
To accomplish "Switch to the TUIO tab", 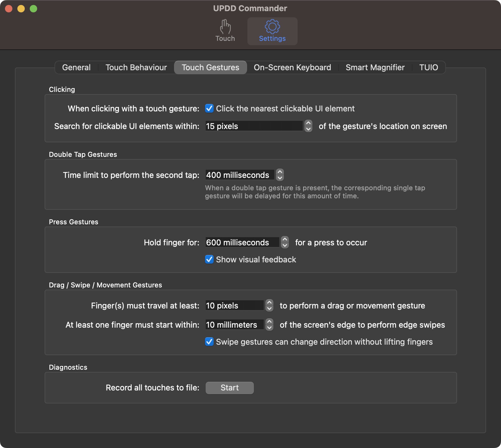I will click(x=429, y=67).
